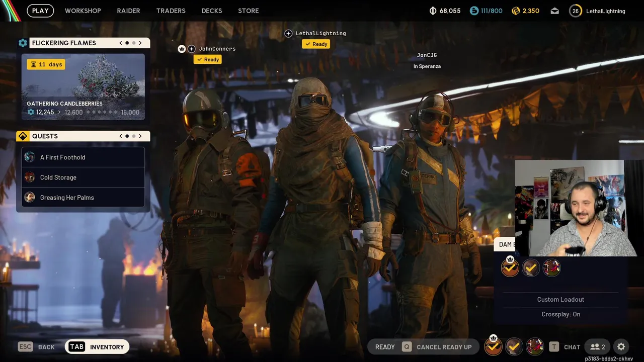Open the PLAY tab
Image resolution: width=644 pixels, height=362 pixels.
[x=40, y=11]
